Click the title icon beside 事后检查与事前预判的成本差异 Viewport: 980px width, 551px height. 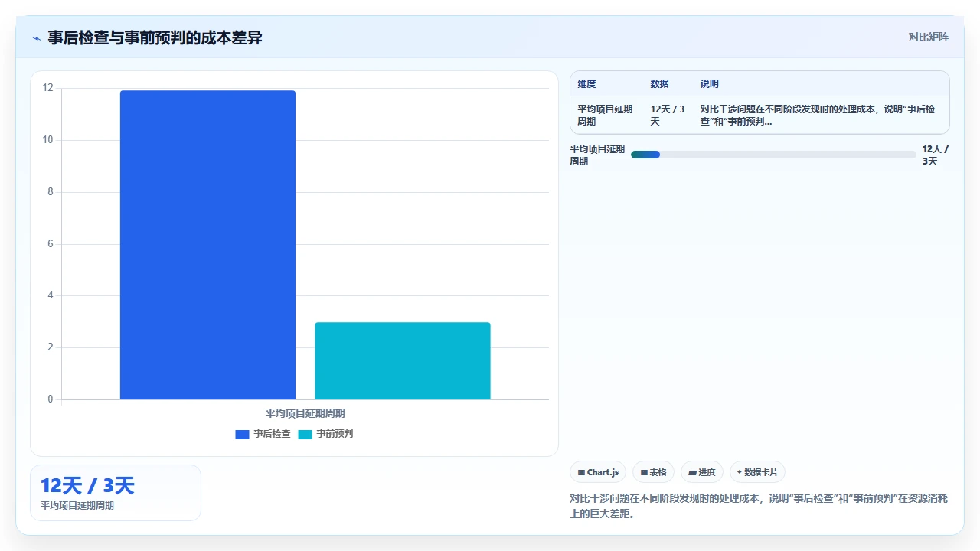pos(36,37)
